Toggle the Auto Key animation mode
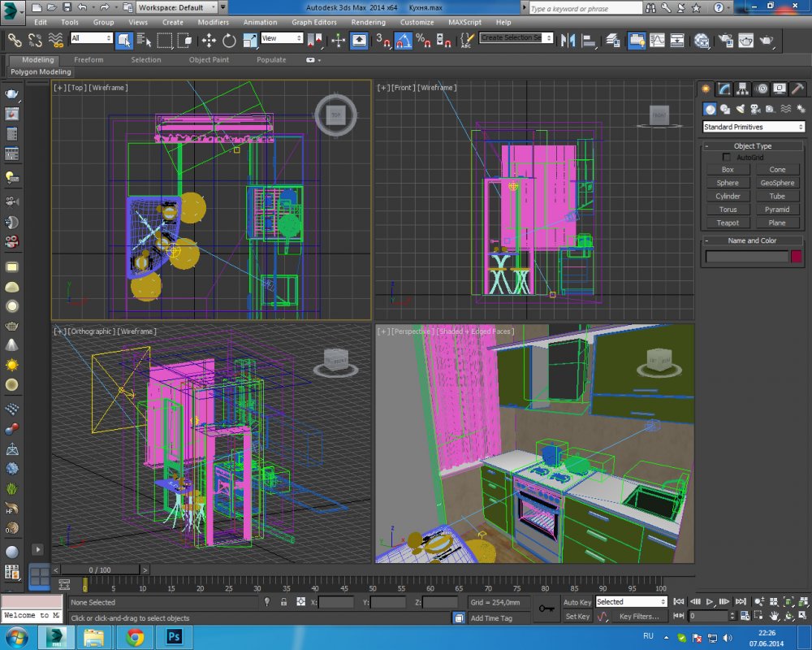Image resolution: width=812 pixels, height=650 pixels. pyautogui.click(x=577, y=602)
